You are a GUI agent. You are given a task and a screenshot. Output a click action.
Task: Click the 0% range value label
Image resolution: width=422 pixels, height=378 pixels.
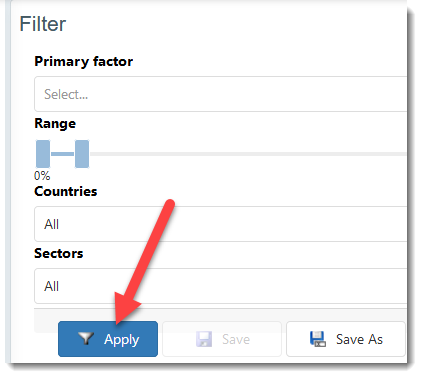42,176
